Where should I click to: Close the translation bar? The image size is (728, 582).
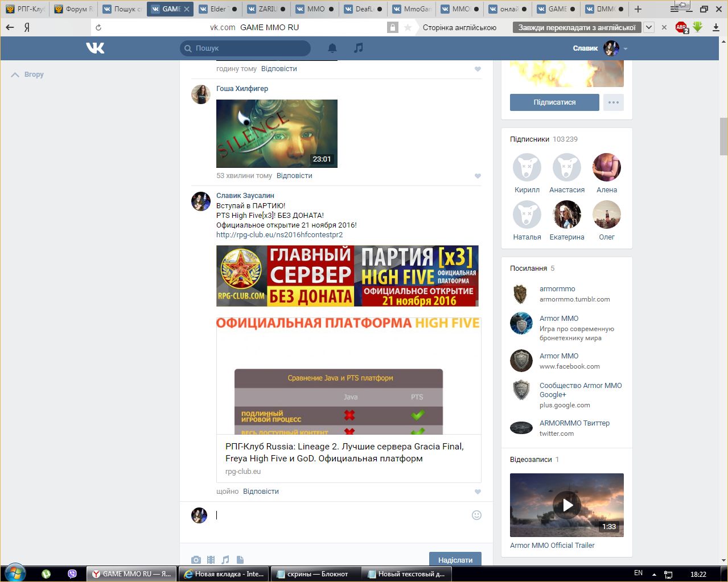[664, 27]
